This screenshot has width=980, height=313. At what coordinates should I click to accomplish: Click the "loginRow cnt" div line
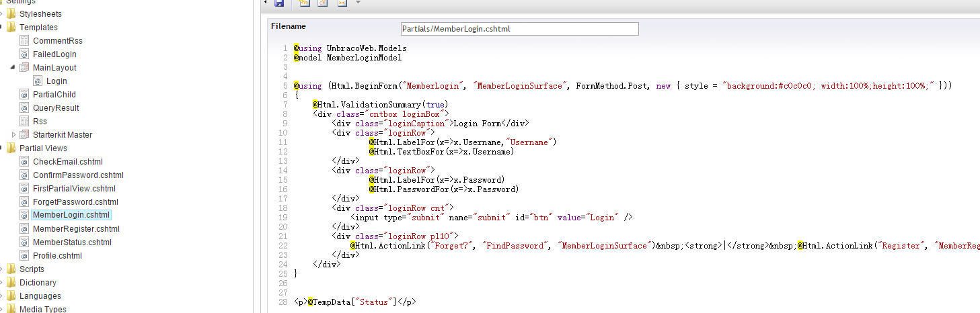click(x=392, y=208)
